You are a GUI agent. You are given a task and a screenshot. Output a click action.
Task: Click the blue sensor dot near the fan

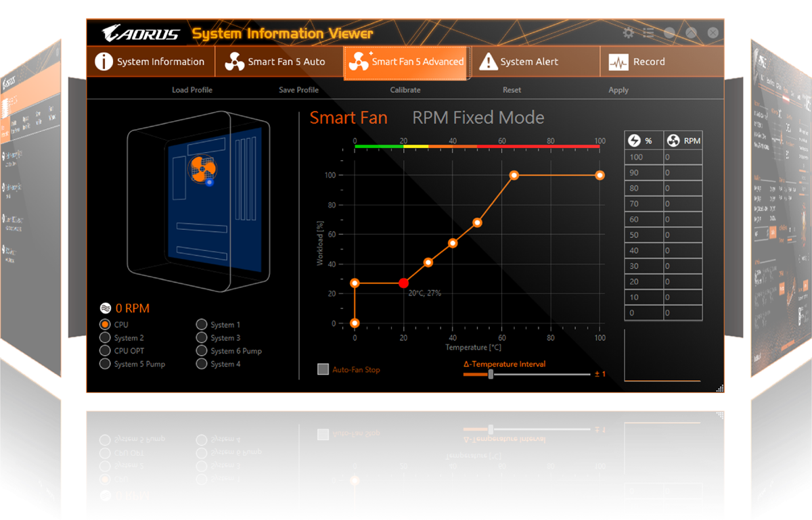pos(210,182)
